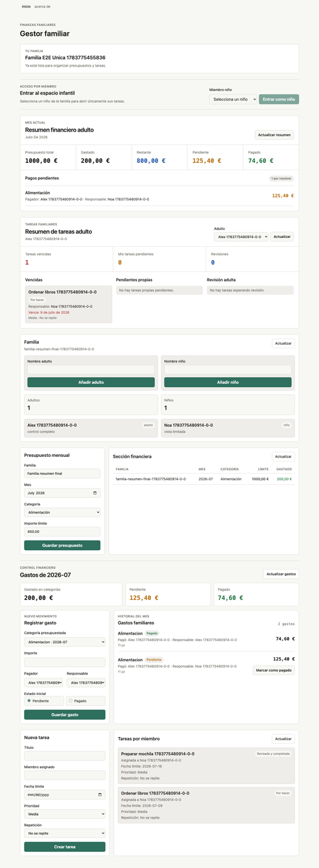
Task: Click the Ordenar libros overdue task card
Action: click(x=68, y=305)
